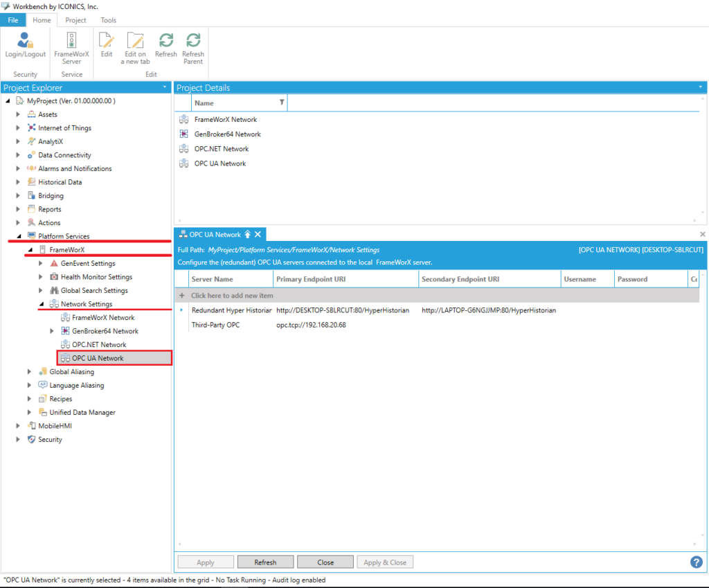
Task: Select the Global Search Settings binoculars icon
Action: click(54, 290)
